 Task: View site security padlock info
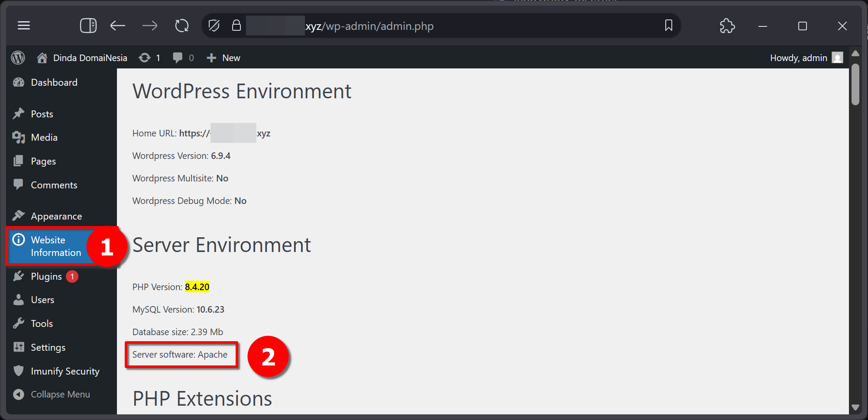pos(236,26)
